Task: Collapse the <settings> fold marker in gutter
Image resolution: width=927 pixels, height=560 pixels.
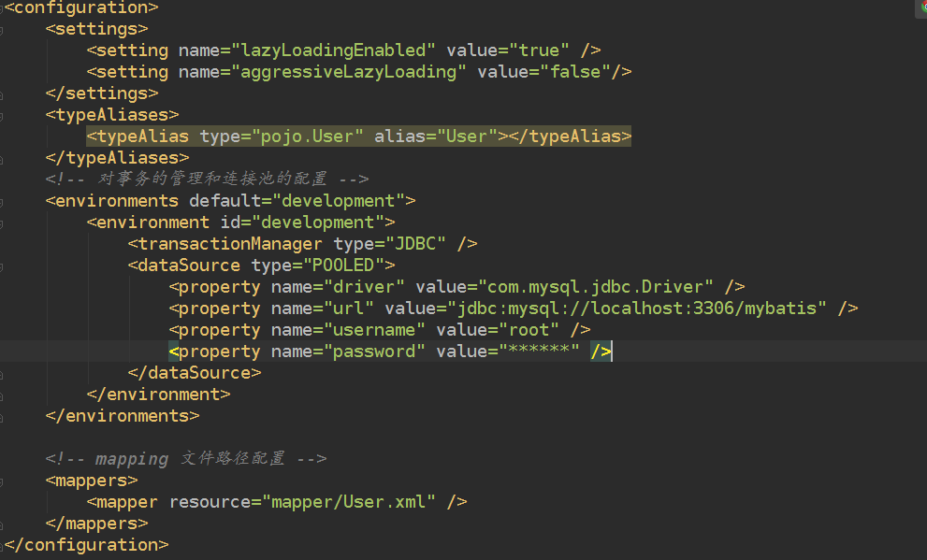Action: coord(1,30)
